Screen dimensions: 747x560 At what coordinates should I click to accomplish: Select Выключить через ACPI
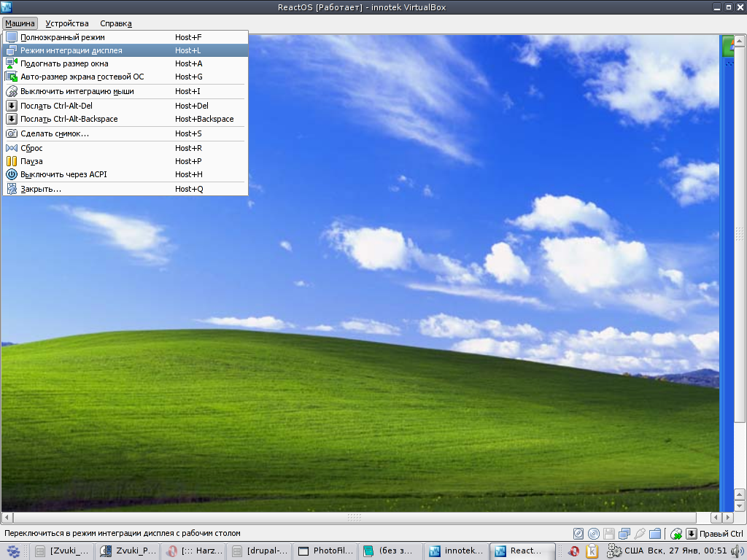coord(125,174)
